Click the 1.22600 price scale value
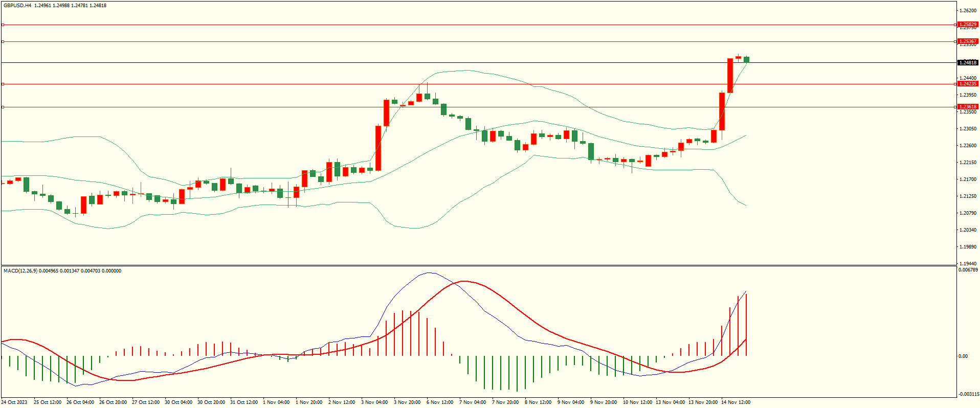The image size is (980, 408). coord(968,146)
